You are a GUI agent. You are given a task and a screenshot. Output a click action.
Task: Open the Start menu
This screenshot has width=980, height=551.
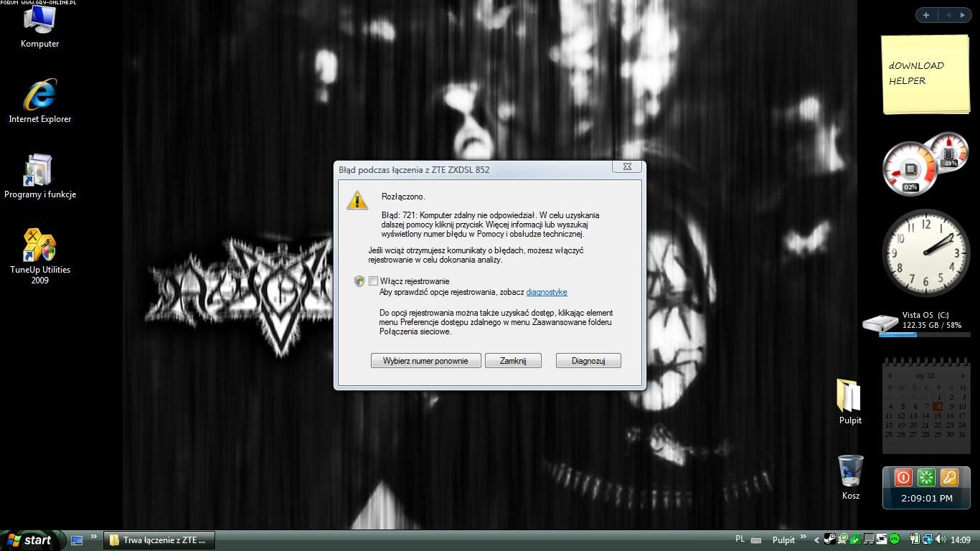[x=30, y=540]
